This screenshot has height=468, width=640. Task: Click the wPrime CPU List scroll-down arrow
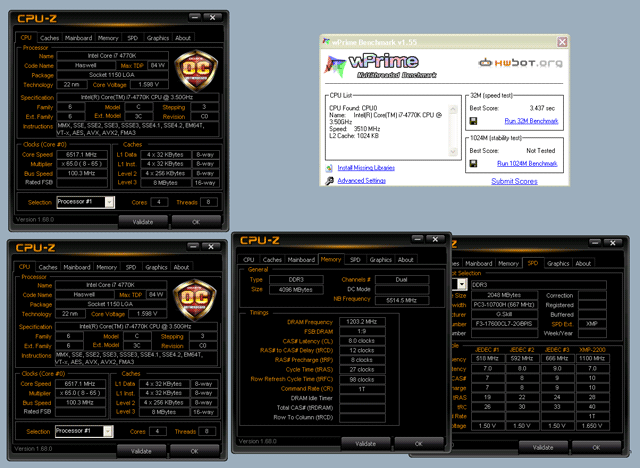tap(453, 151)
